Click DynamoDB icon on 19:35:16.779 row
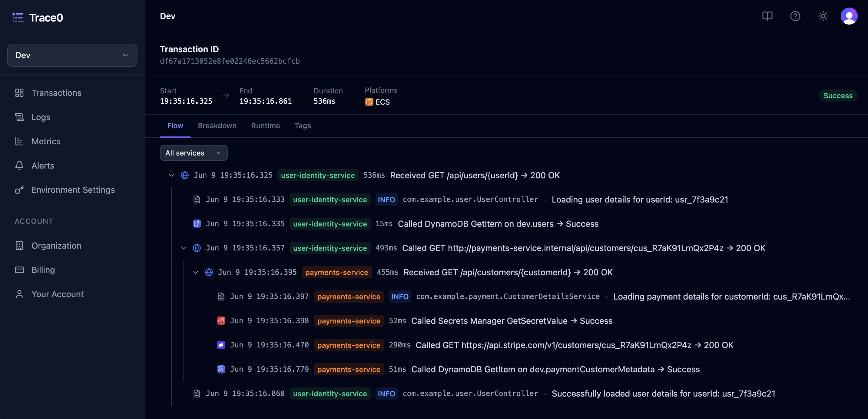The width and height of the screenshot is (868, 419). (x=221, y=369)
